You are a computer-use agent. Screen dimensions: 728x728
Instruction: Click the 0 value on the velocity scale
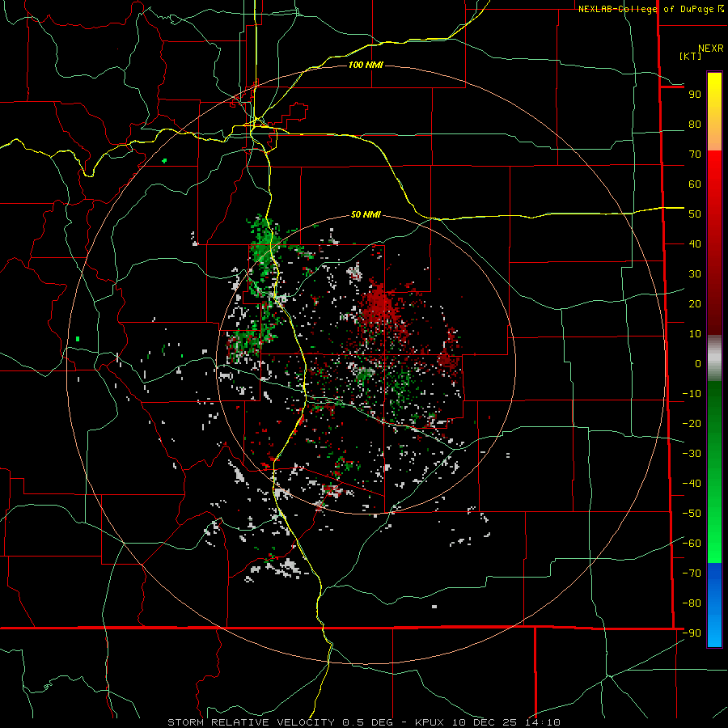(698, 363)
